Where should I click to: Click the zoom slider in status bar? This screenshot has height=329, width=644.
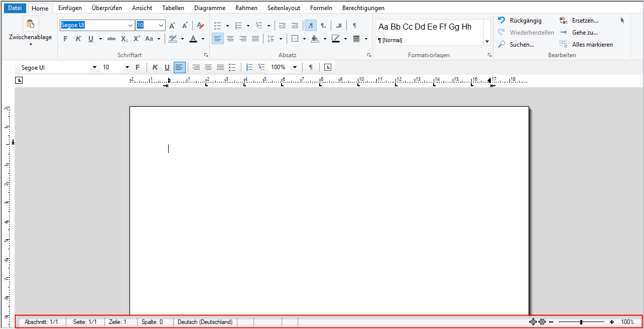click(581, 322)
